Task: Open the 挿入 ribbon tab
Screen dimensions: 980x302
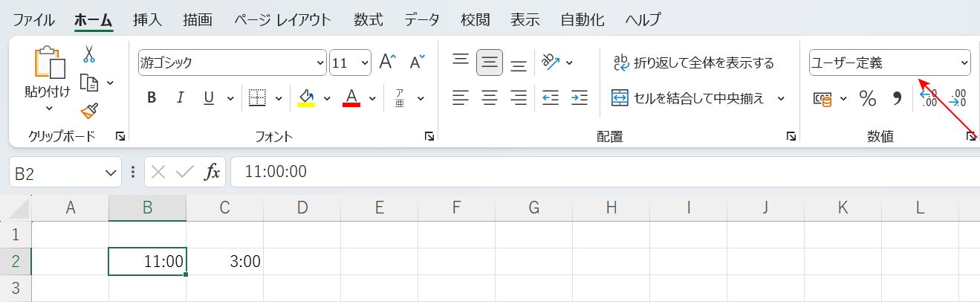Action: [x=147, y=19]
